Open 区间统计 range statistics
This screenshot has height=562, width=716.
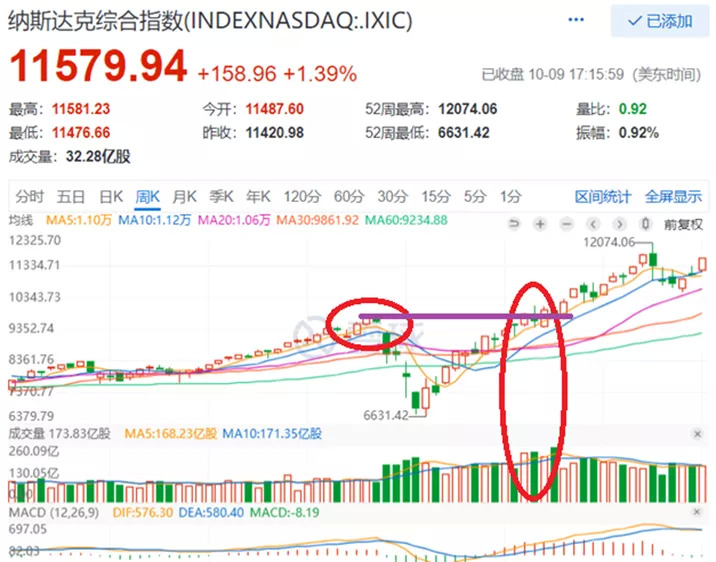[x=603, y=197]
